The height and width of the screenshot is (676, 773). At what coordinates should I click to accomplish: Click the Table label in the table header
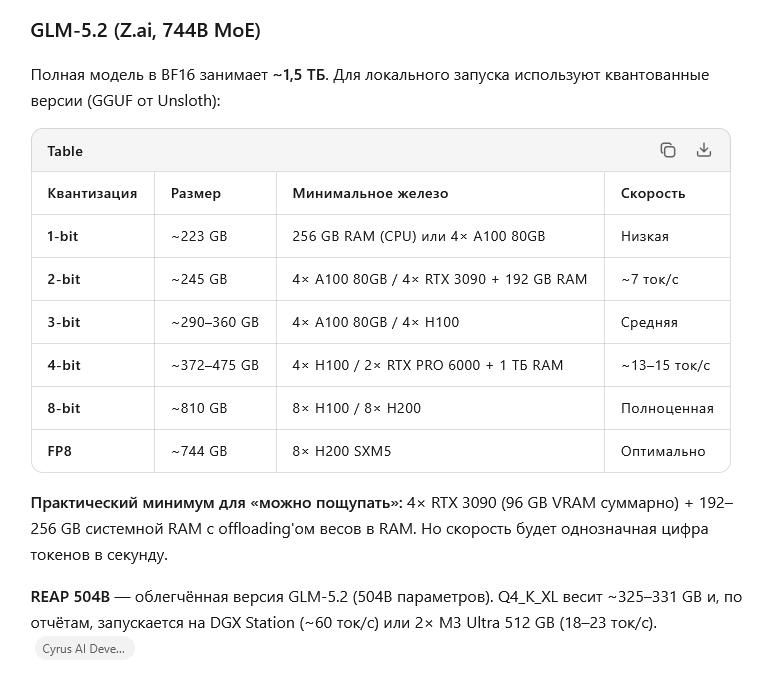pyautogui.click(x=65, y=151)
